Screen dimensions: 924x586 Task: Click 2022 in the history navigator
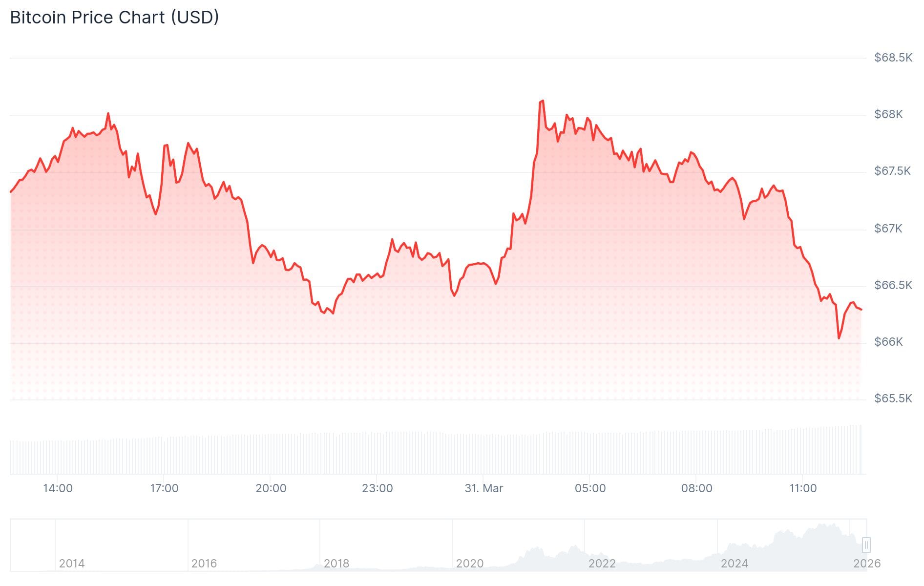coord(602,564)
